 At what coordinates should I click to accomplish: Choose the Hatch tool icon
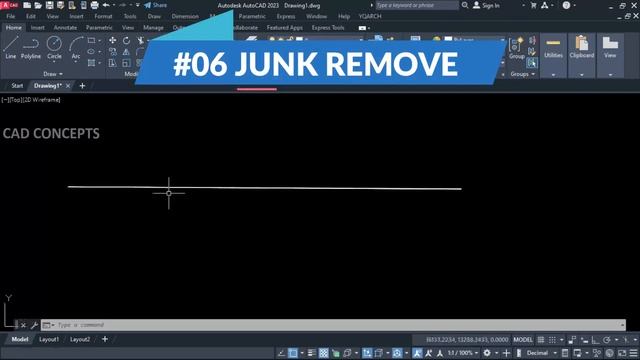(x=91, y=63)
